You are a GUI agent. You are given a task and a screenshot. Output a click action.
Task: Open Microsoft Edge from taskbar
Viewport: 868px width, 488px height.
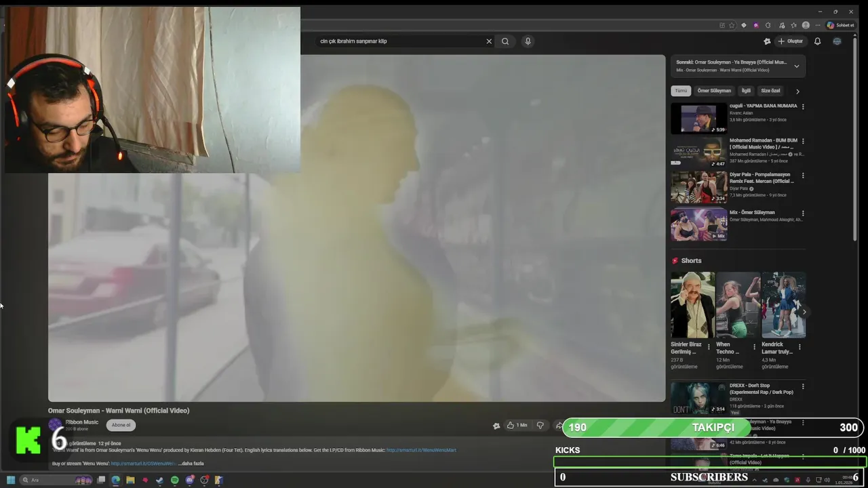click(115, 480)
